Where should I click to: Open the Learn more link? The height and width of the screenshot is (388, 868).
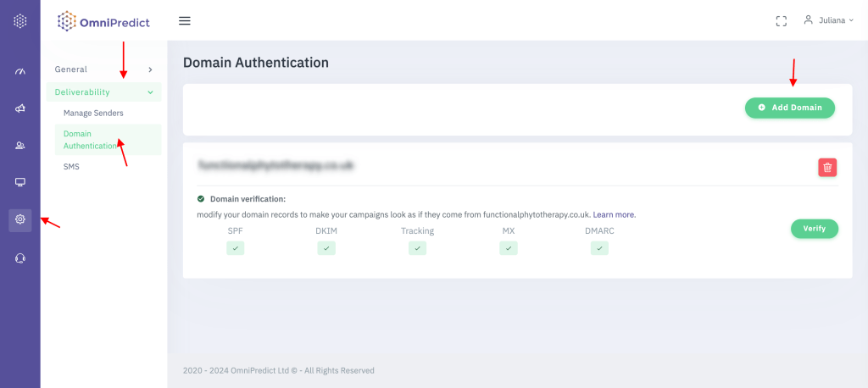(x=614, y=214)
